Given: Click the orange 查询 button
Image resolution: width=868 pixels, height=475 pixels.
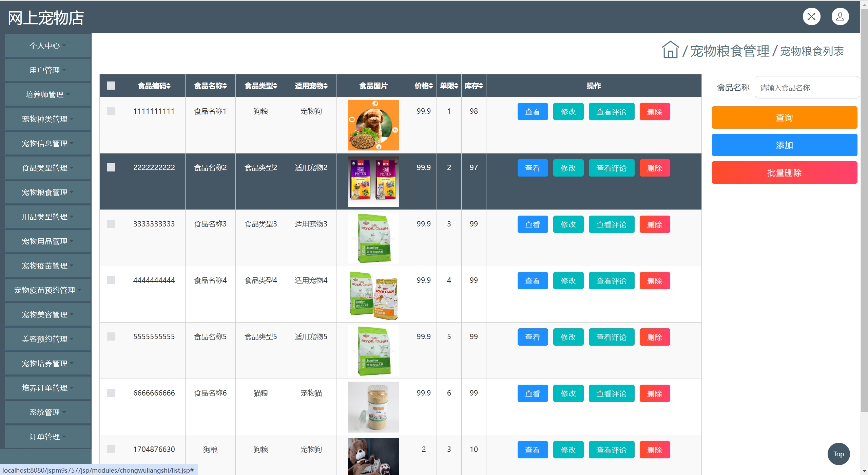Looking at the screenshot, I should click(x=784, y=117).
